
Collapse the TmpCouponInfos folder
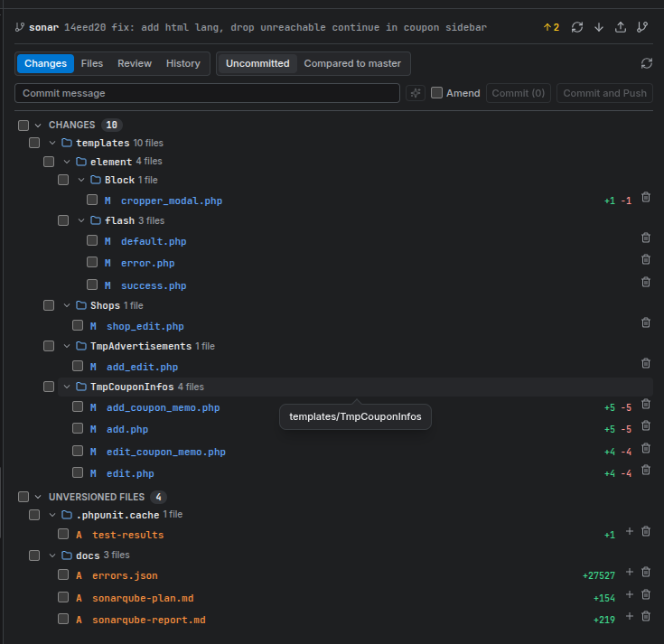pos(67,387)
